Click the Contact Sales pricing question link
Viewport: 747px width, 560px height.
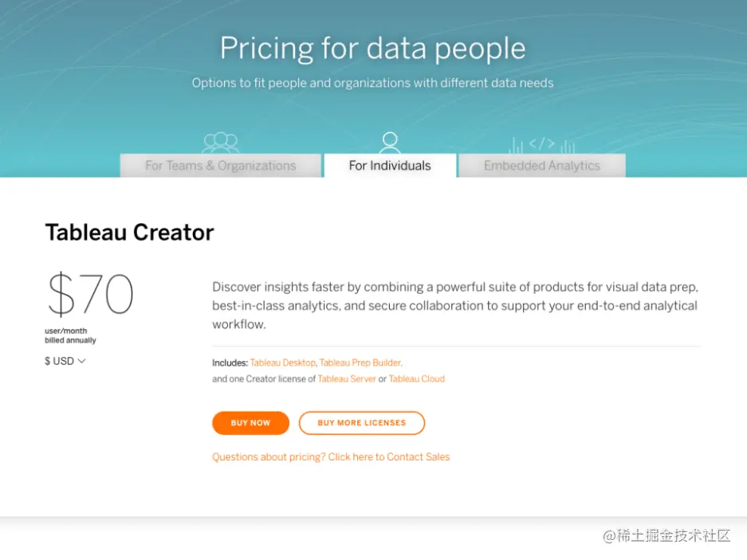[331, 457]
